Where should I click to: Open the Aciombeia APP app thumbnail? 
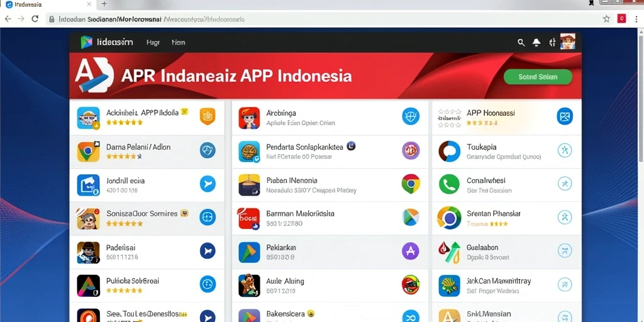click(x=88, y=118)
